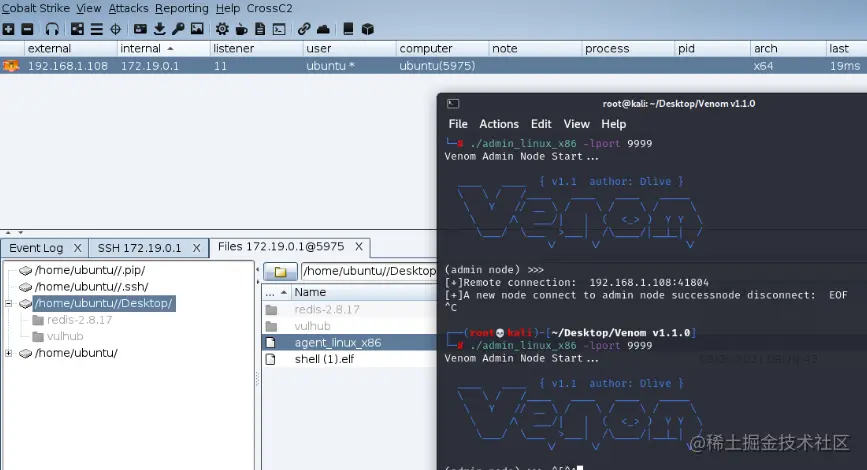Viewport: 867px width, 470px height.
Task: Select /home/ubuntu//.pip/ in folder tree
Action: pyautogui.click(x=90, y=270)
